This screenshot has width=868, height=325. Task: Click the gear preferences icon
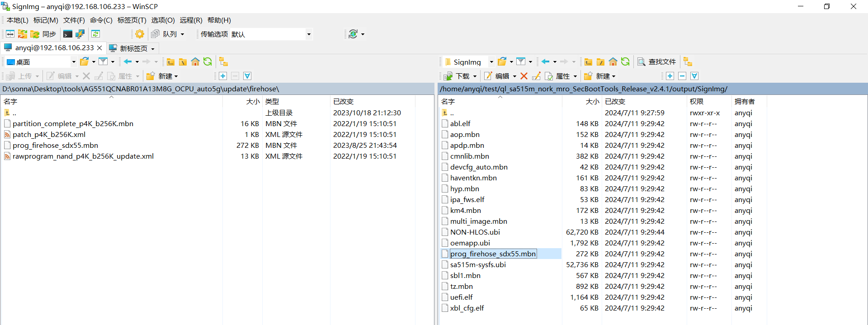(x=140, y=34)
